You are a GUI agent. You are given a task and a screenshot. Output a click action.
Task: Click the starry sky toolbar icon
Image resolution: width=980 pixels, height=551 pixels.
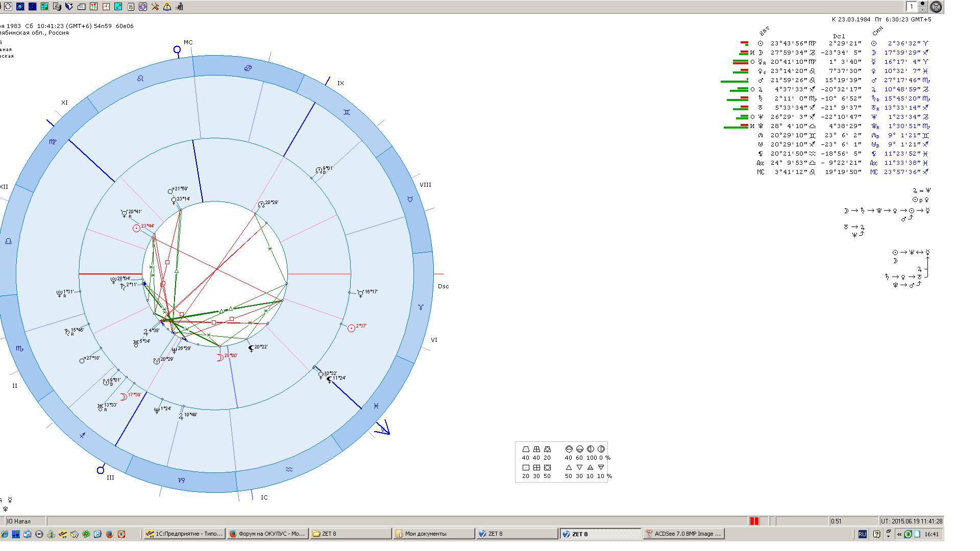33,7
